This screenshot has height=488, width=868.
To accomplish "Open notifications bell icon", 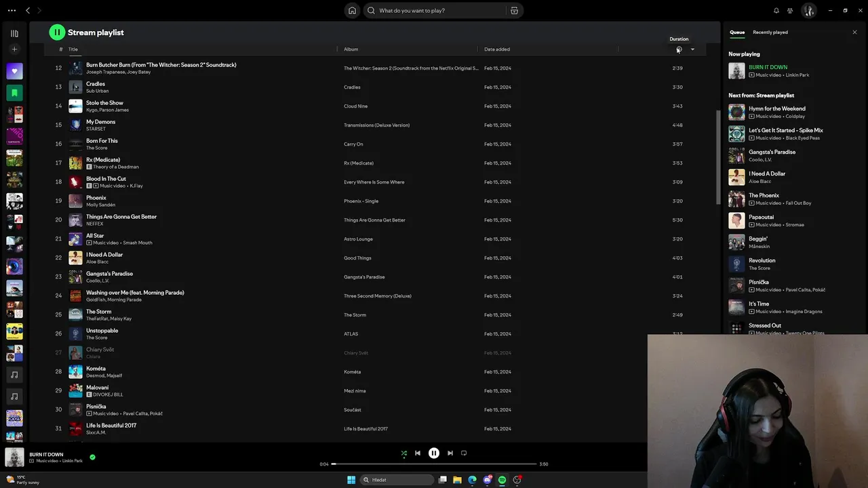I will pyautogui.click(x=776, y=10).
